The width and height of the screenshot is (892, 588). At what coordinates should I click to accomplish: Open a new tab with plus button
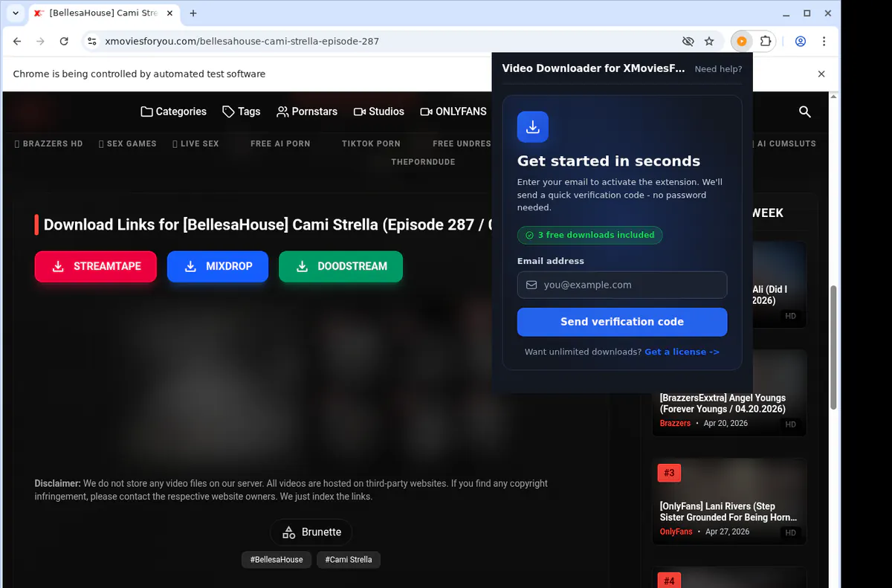click(x=193, y=13)
